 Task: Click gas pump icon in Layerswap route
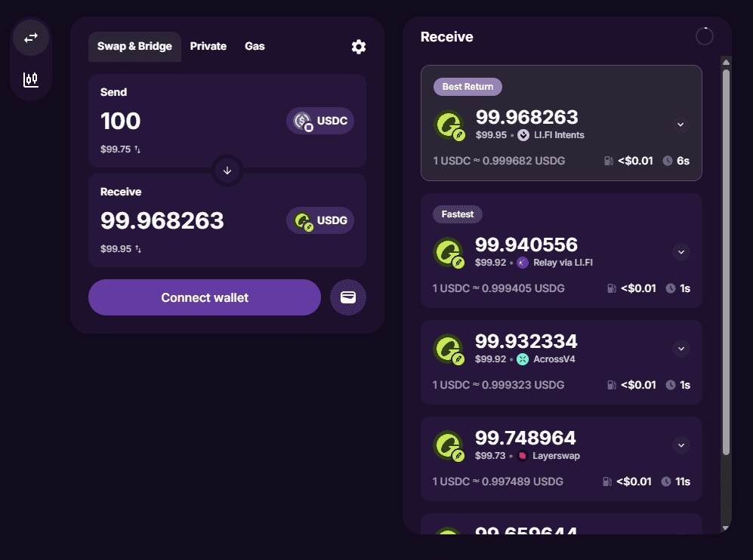607,482
